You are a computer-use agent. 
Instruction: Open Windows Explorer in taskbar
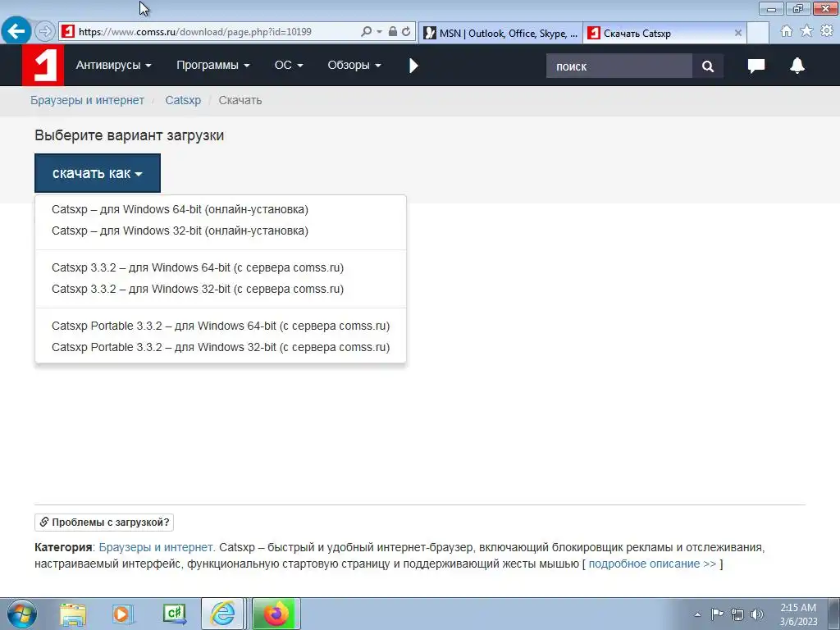point(73,614)
